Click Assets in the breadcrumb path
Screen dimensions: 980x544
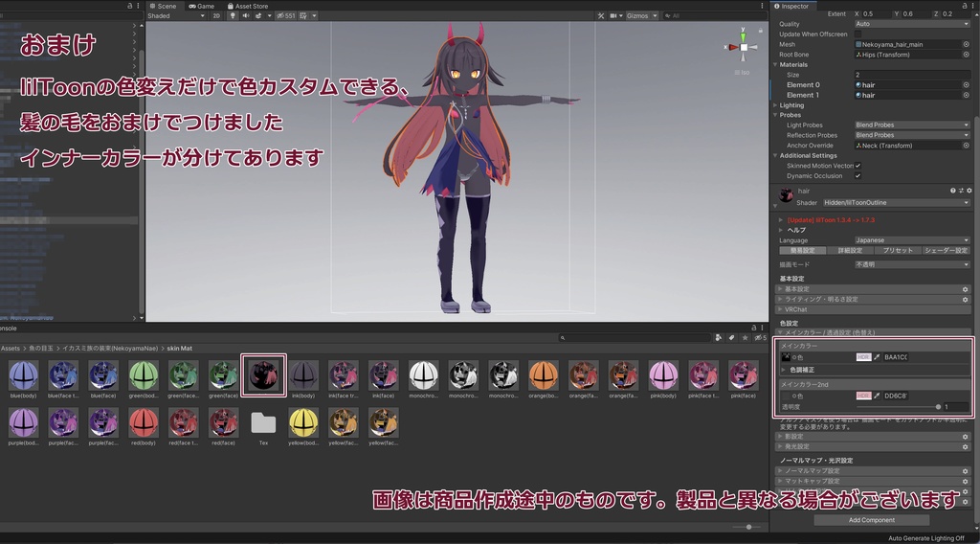(x=10, y=349)
